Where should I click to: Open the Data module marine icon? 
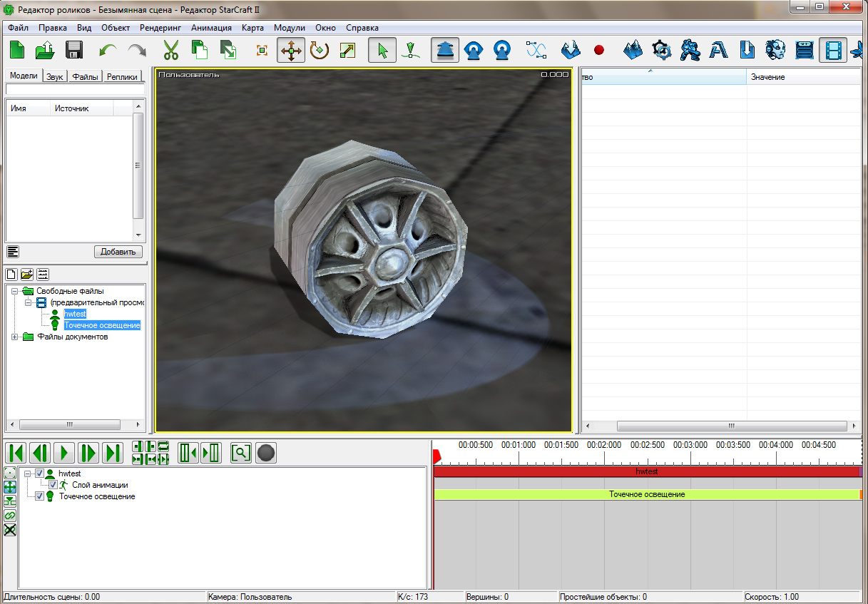click(x=690, y=51)
